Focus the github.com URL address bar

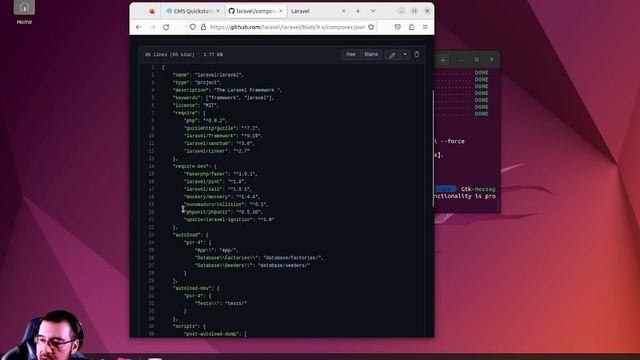coord(287,27)
